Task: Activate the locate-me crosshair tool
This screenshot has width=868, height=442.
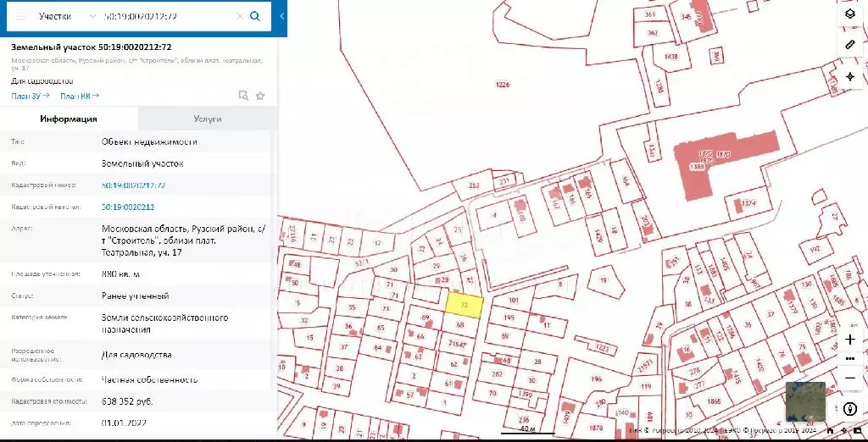Action: 851,76
